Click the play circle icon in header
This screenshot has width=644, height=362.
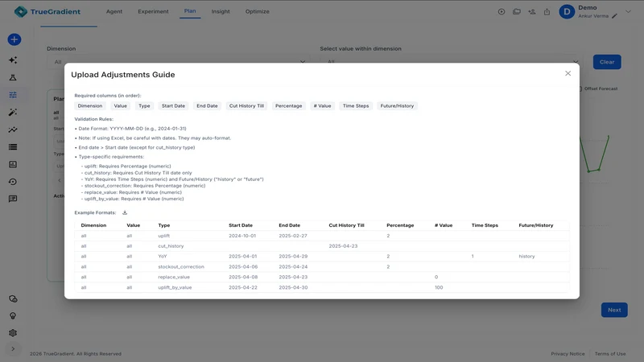pyautogui.click(x=502, y=11)
